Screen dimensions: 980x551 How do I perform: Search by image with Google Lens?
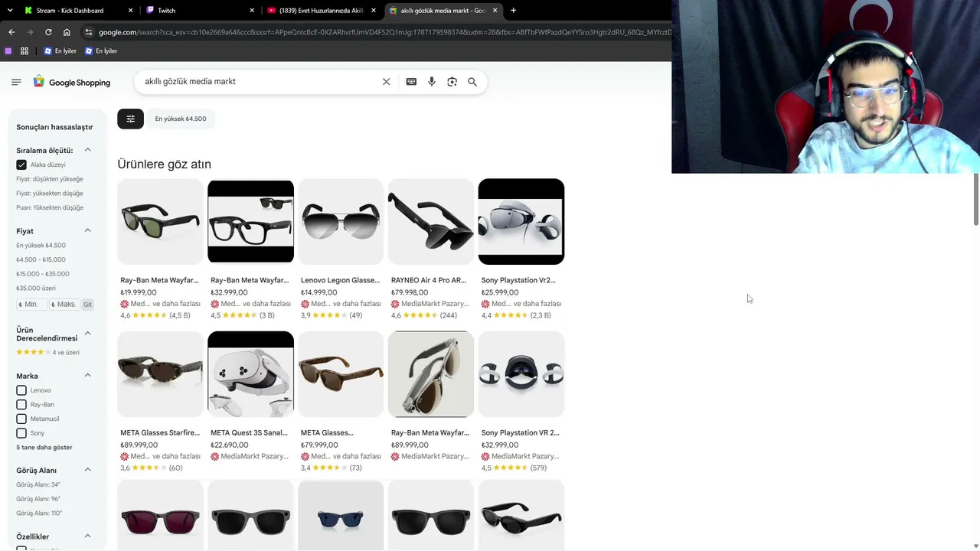tap(452, 82)
